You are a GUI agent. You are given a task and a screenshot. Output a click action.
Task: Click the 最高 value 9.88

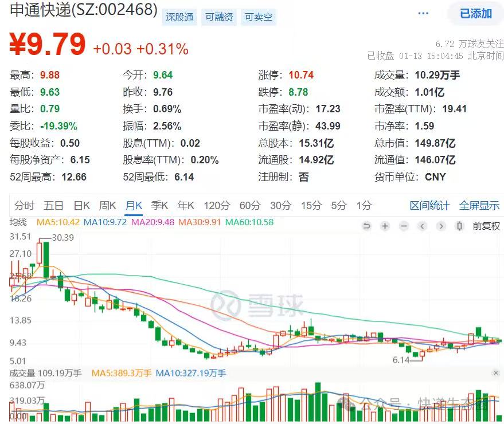click(50, 75)
